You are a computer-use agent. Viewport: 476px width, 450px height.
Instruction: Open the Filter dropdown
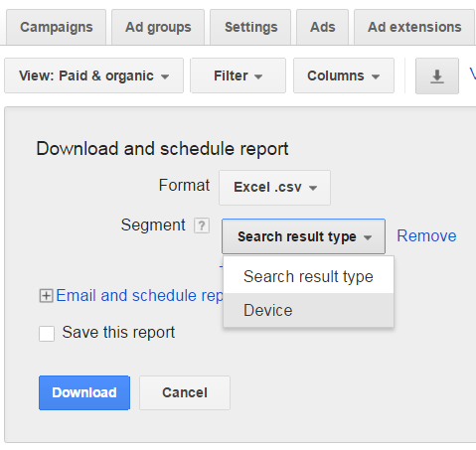tap(238, 75)
